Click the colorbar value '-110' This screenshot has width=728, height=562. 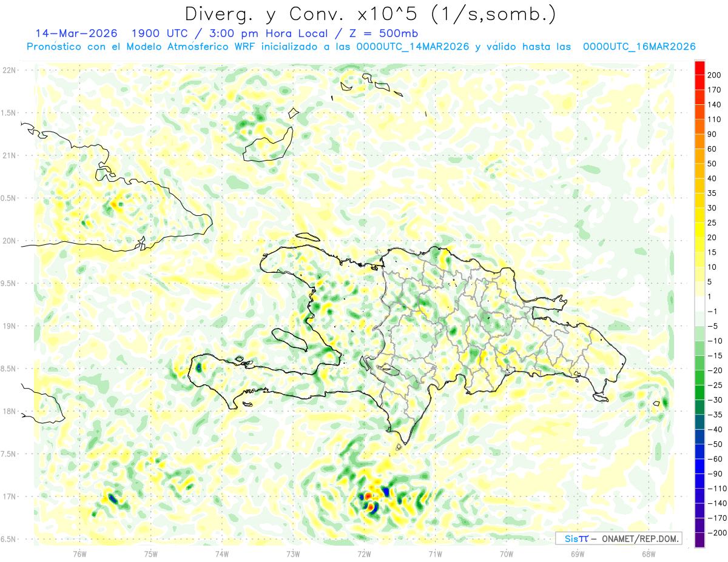(x=716, y=489)
